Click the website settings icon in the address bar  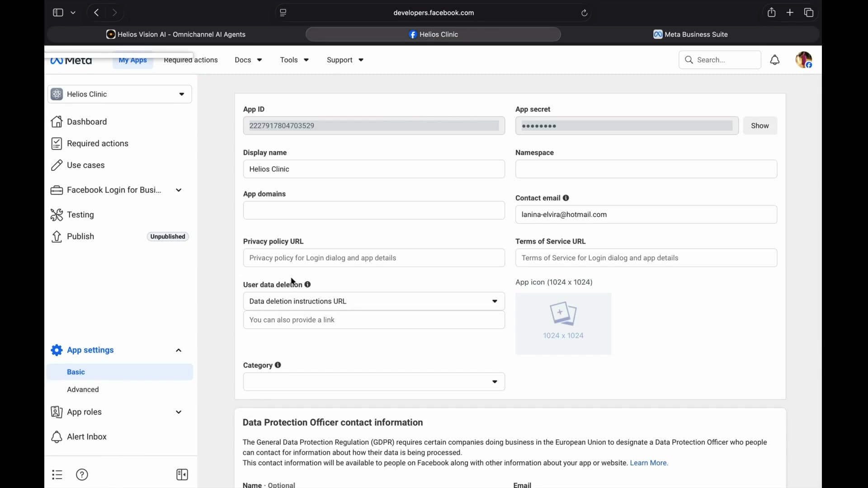tap(283, 13)
